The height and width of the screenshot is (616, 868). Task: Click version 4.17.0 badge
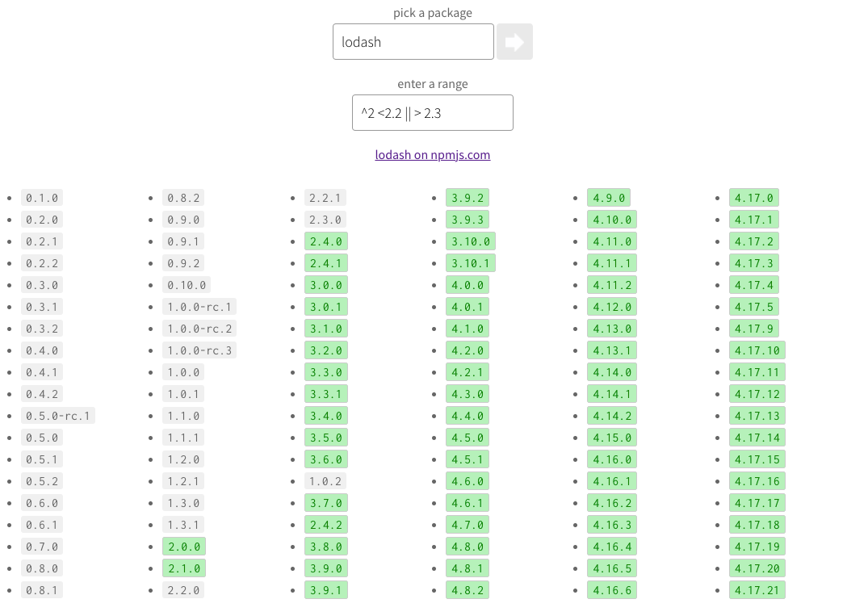[x=754, y=198]
